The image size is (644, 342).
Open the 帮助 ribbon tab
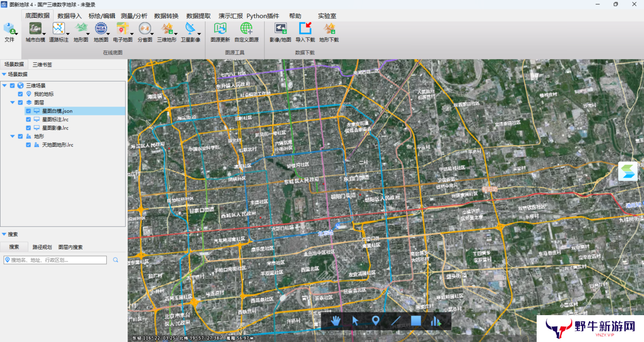[295, 16]
